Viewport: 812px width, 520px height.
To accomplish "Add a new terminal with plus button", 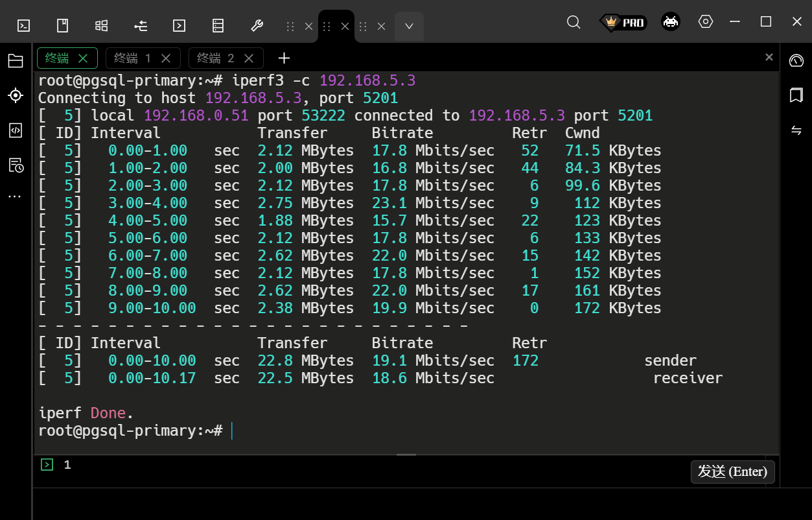I will coord(284,58).
